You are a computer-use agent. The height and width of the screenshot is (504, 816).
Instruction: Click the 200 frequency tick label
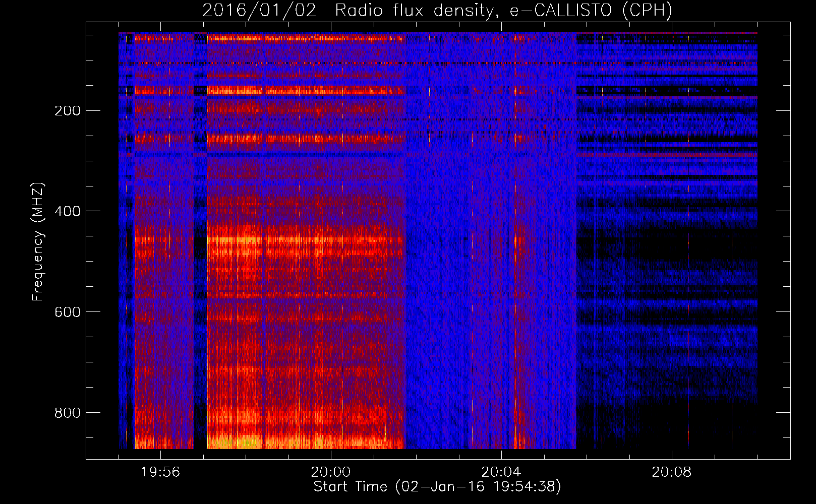pos(68,110)
